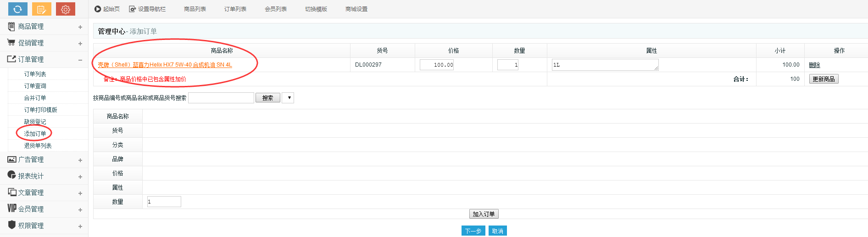Click the 合计 total value 100
This screenshot has height=237, width=868.
(795, 79)
